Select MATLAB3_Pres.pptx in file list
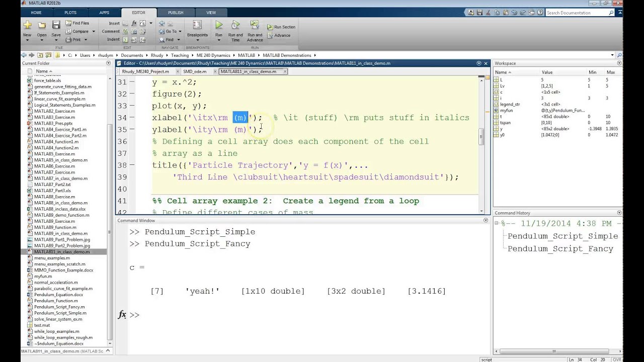The height and width of the screenshot is (362, 644). coord(53,123)
